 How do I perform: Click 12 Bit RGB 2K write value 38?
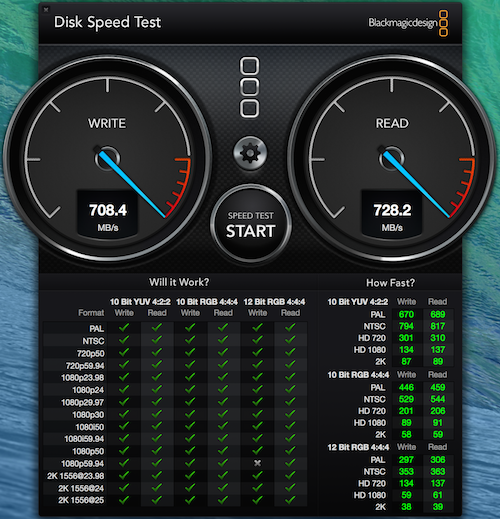pos(406,507)
